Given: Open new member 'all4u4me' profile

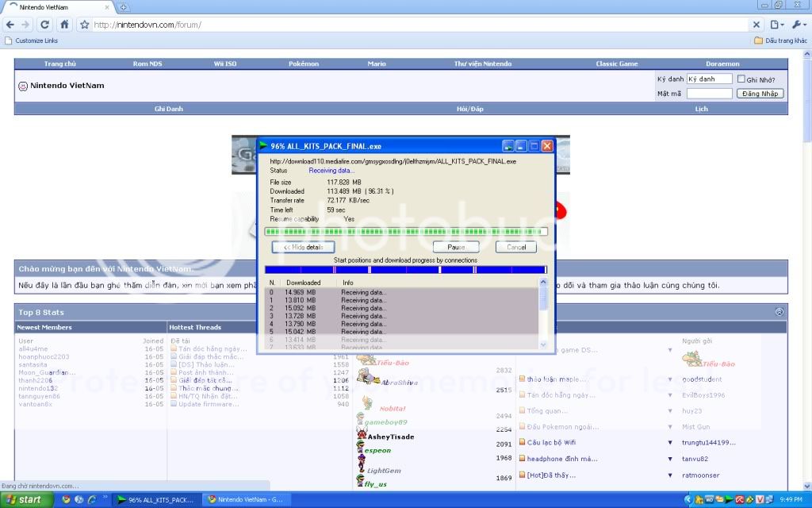Looking at the screenshot, I should 33,349.
